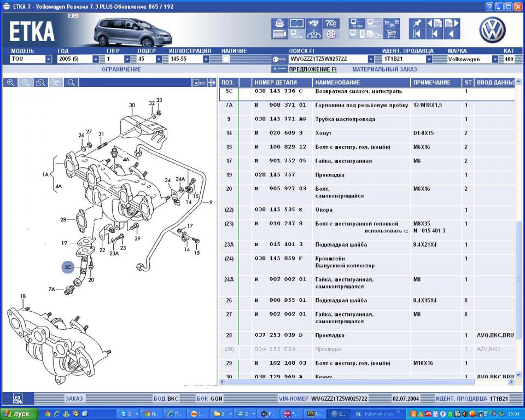This screenshot has width=525, height=420.
Task: Click the plain left-pointing triangle icon
Action: pos(451,34)
